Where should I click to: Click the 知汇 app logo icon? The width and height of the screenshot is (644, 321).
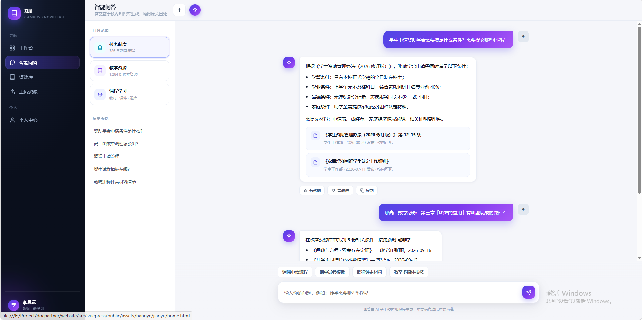tap(14, 13)
